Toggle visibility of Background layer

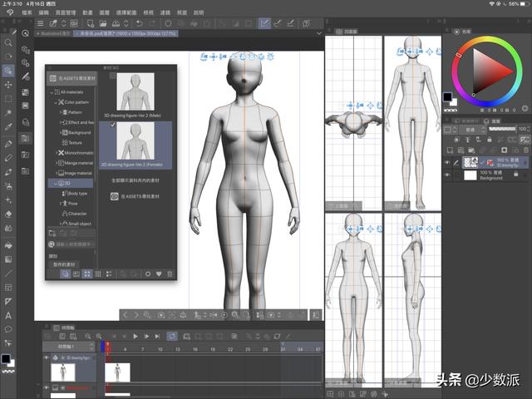tap(447, 175)
